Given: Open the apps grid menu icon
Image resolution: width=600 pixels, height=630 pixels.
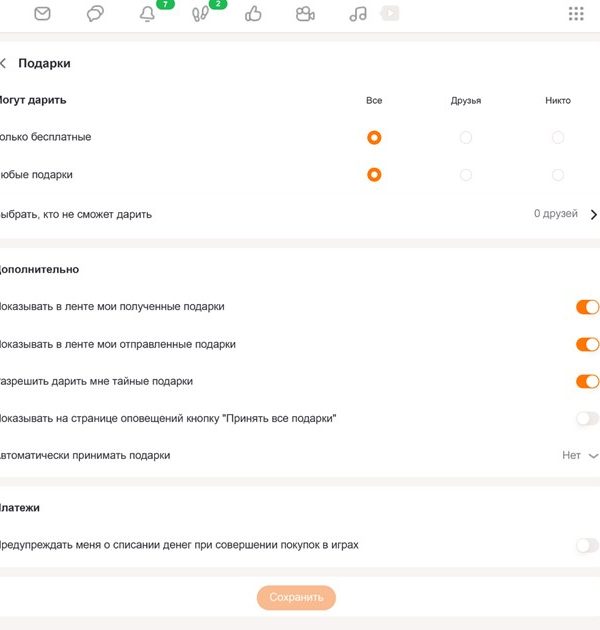Looking at the screenshot, I should pos(576,14).
